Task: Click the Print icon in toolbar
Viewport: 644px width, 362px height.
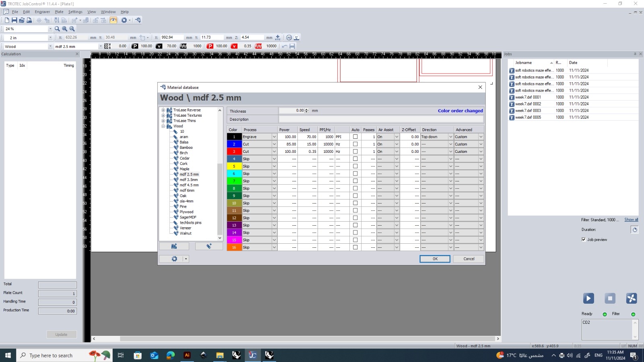Action: [29, 20]
